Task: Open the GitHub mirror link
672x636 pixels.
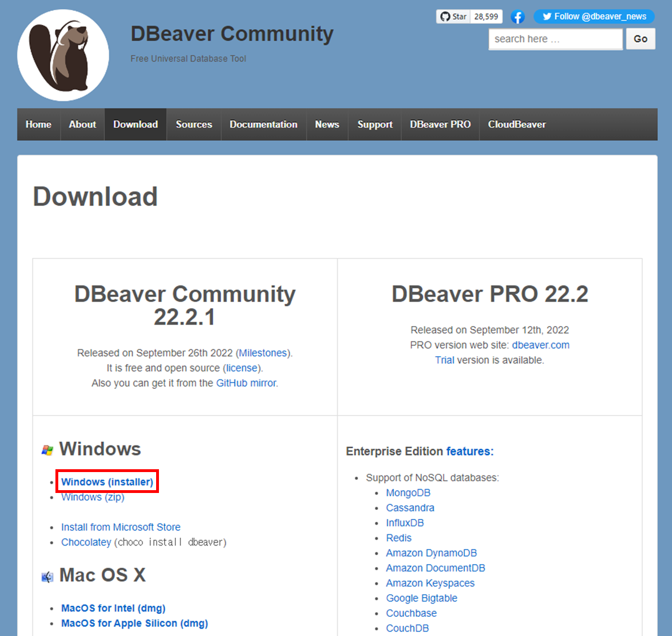Action: 246,383
